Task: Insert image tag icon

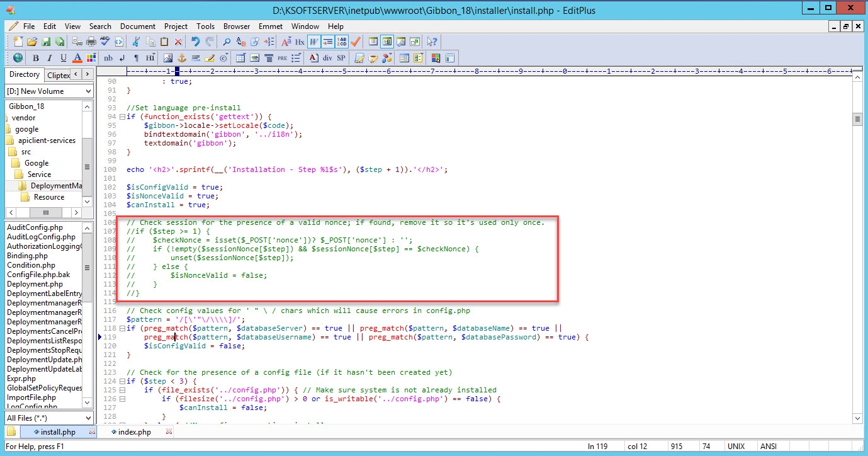Action: [x=168, y=58]
